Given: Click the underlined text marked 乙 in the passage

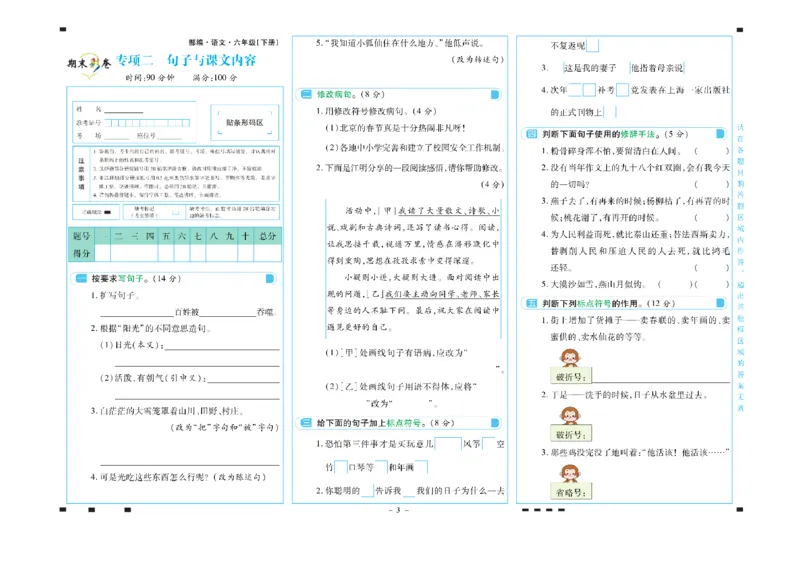Looking at the screenshot, I should click(442, 294).
